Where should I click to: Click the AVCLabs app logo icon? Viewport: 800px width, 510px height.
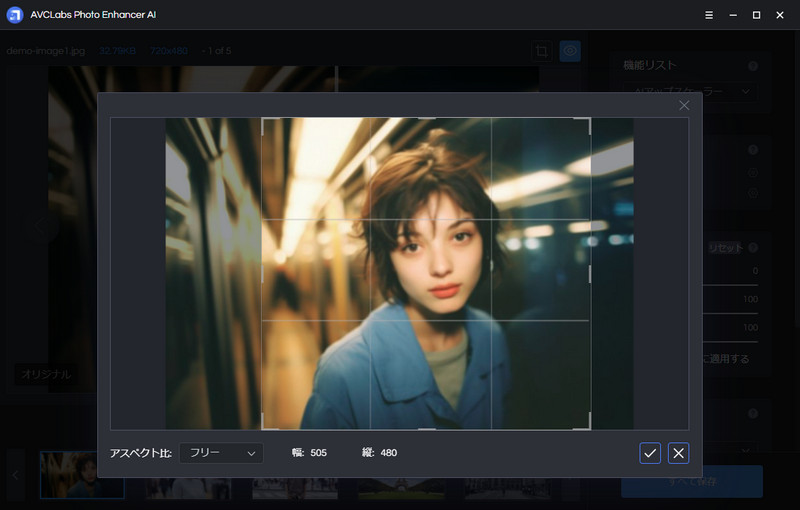coord(15,15)
